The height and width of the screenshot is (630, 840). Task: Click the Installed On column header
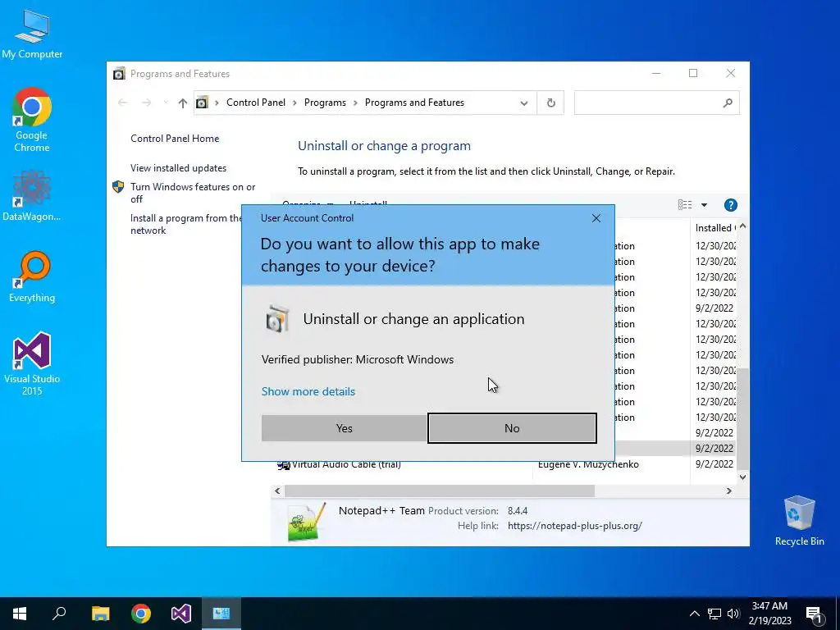point(714,228)
